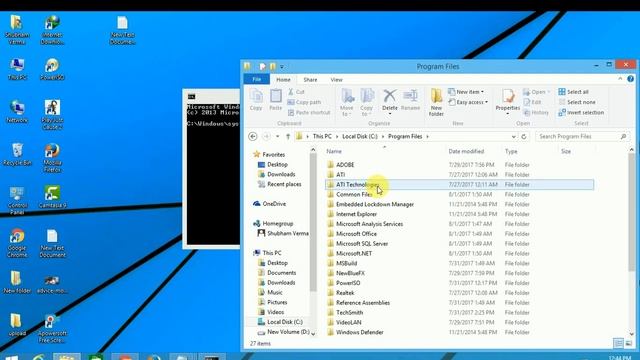Refresh the Program Files address bar
Viewport: 640px width, 360px height.
(524, 136)
